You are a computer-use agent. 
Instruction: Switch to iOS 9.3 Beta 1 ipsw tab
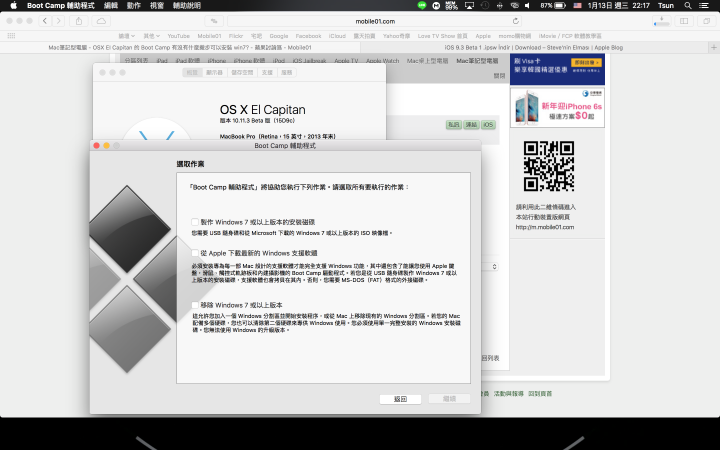pyautogui.click(x=534, y=47)
